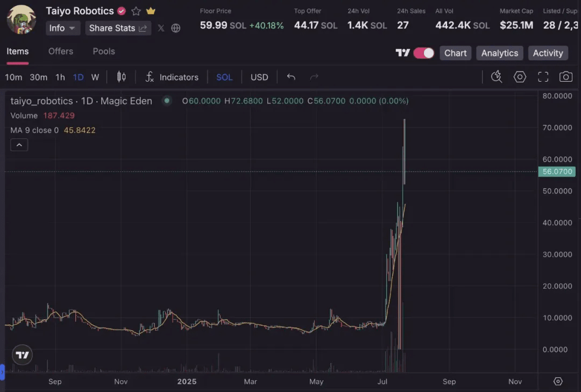Click the verified checkmark badge
Image resolution: width=581 pixels, height=392 pixels.
coord(121,11)
